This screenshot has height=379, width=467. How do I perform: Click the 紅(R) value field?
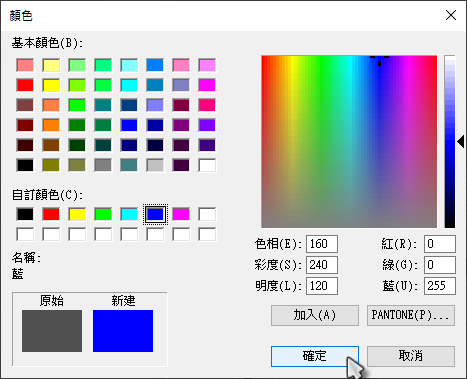(x=440, y=244)
